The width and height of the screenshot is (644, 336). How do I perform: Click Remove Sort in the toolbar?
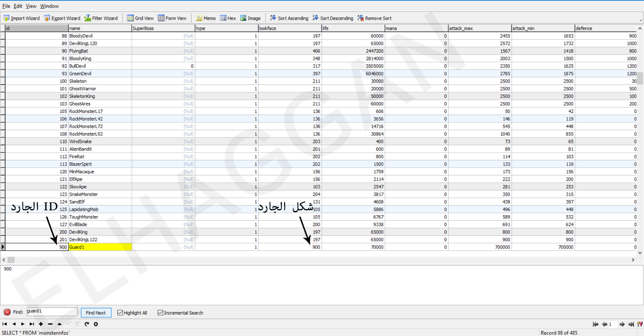pyautogui.click(x=374, y=18)
